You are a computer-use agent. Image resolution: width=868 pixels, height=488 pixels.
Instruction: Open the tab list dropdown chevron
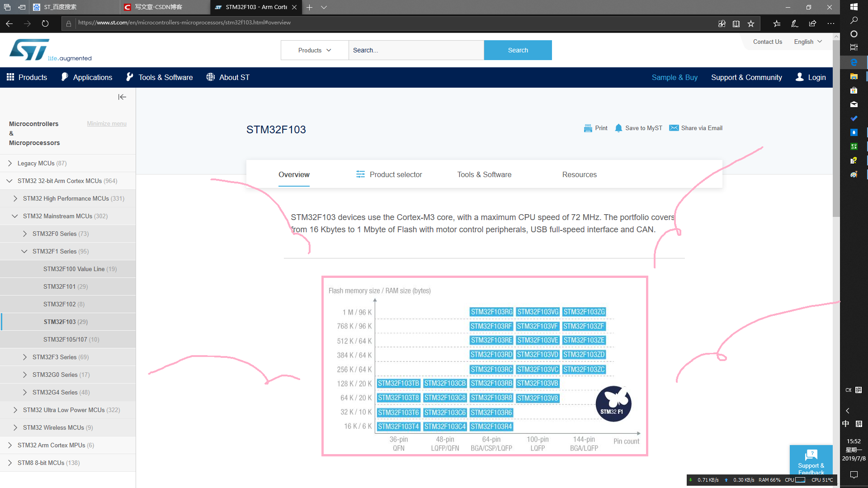pos(324,7)
